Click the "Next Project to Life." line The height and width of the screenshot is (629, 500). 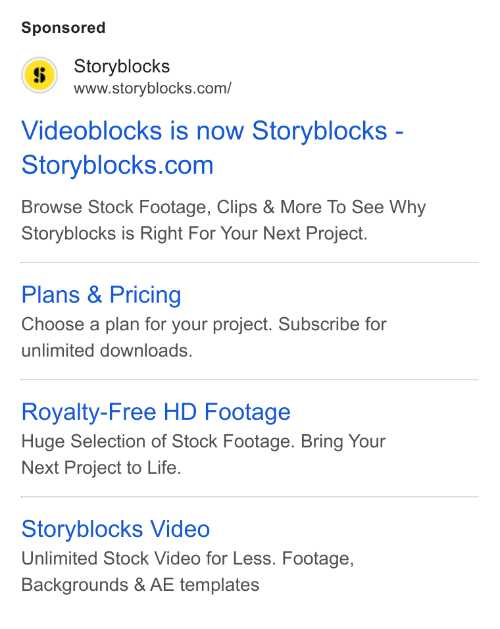(x=101, y=468)
